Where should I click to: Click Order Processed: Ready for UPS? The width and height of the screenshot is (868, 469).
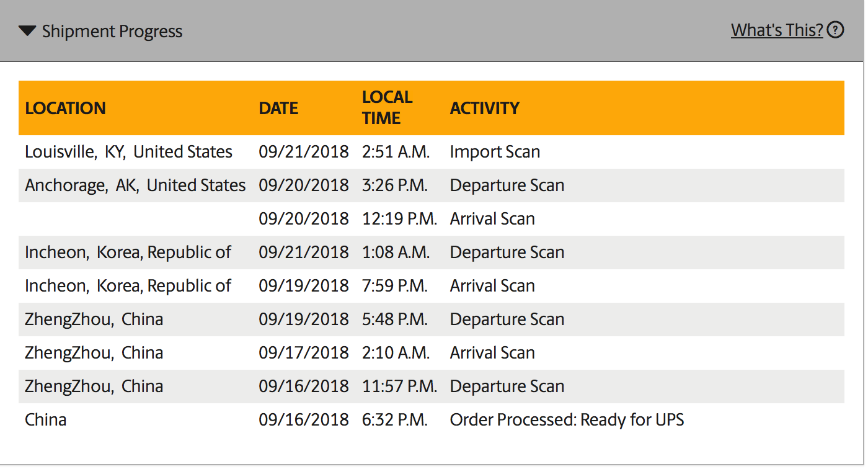567,420
